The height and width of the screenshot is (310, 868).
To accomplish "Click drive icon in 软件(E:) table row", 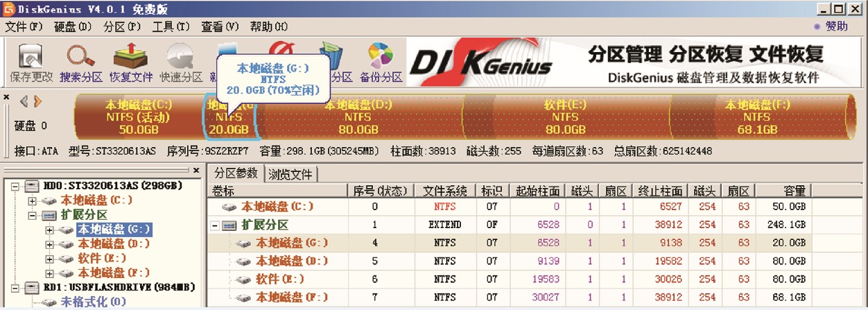I will (x=244, y=279).
